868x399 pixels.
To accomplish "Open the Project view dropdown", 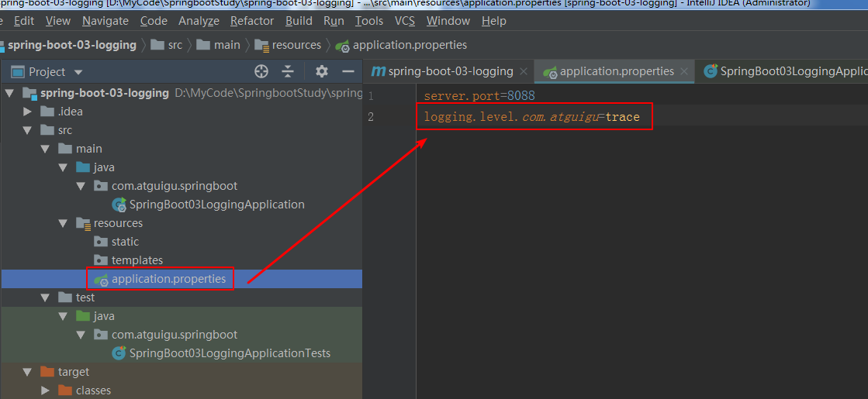I will click(x=78, y=72).
